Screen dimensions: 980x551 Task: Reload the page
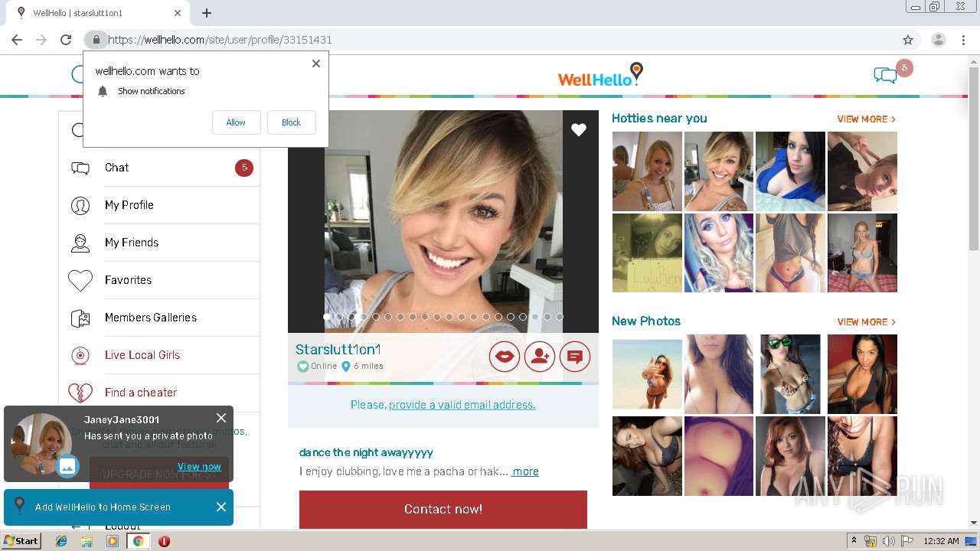click(x=66, y=40)
